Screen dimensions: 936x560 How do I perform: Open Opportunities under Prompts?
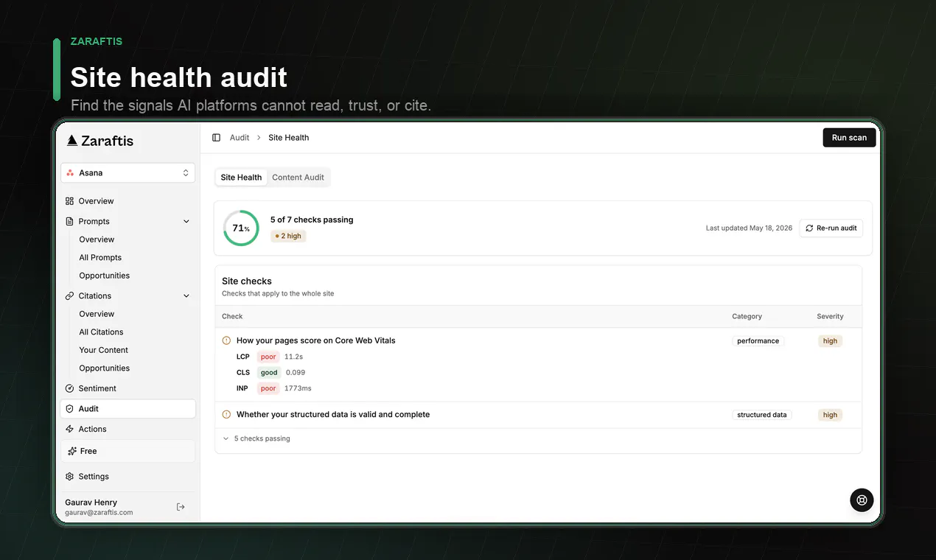pos(104,276)
